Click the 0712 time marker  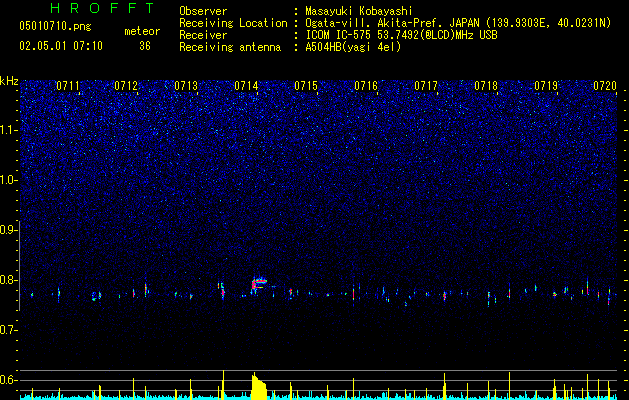[126, 86]
